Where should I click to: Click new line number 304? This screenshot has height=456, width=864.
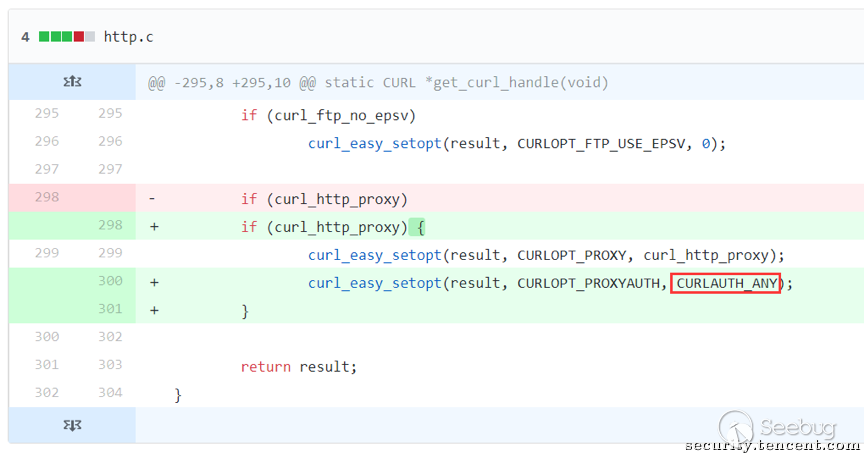coord(110,393)
